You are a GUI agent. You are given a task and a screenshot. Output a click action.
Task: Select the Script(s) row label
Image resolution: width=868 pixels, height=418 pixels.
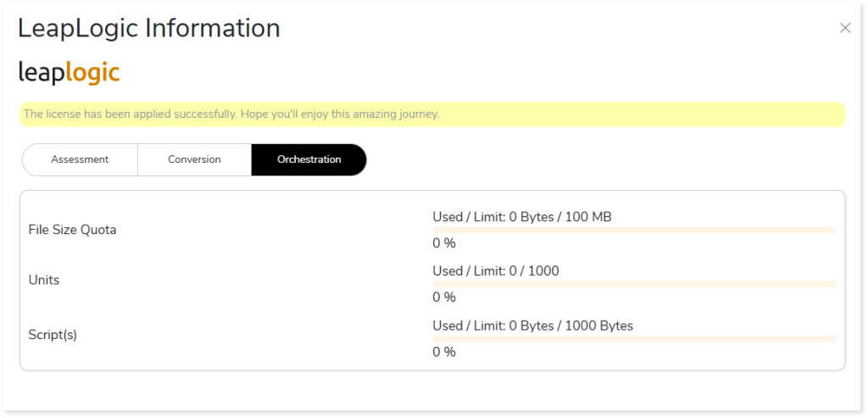53,334
